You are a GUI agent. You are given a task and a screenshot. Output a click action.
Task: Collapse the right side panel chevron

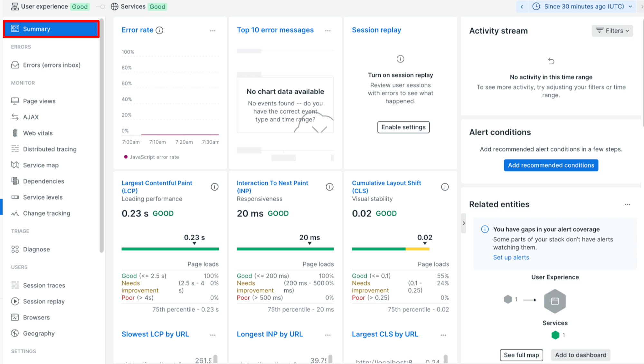(464, 223)
